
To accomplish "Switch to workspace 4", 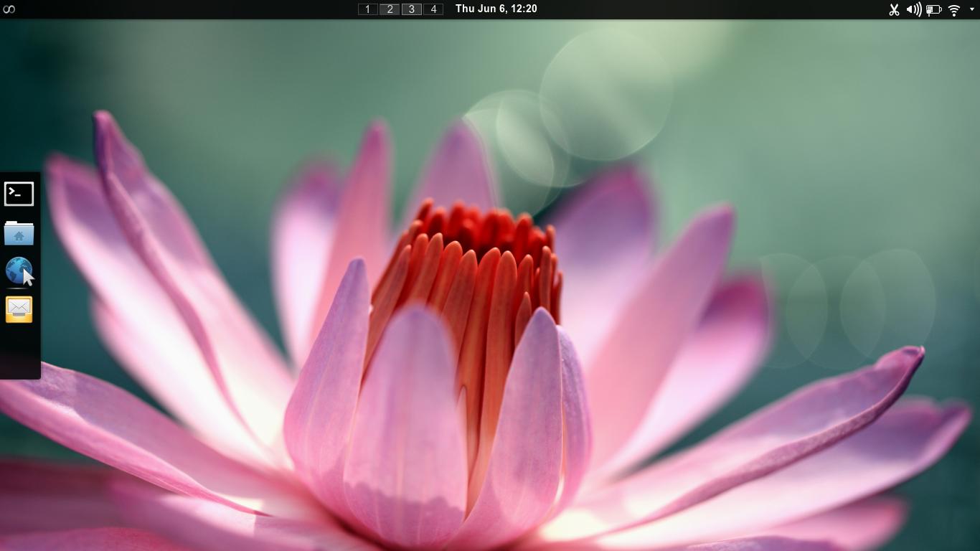I will 433,9.
